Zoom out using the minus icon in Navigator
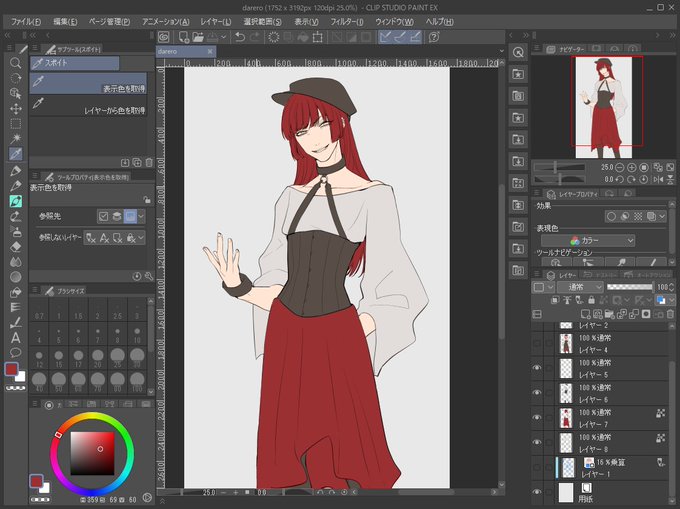Viewport: 680px width, 509px height. tap(620, 167)
